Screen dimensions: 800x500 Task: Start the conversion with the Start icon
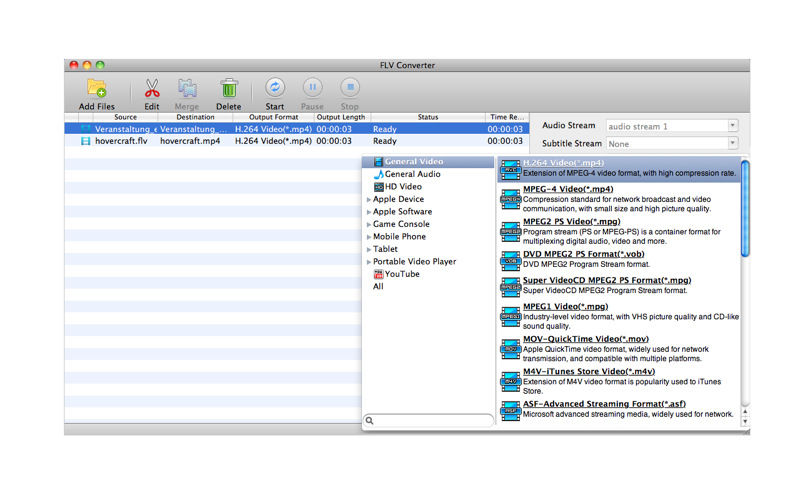coord(274,88)
